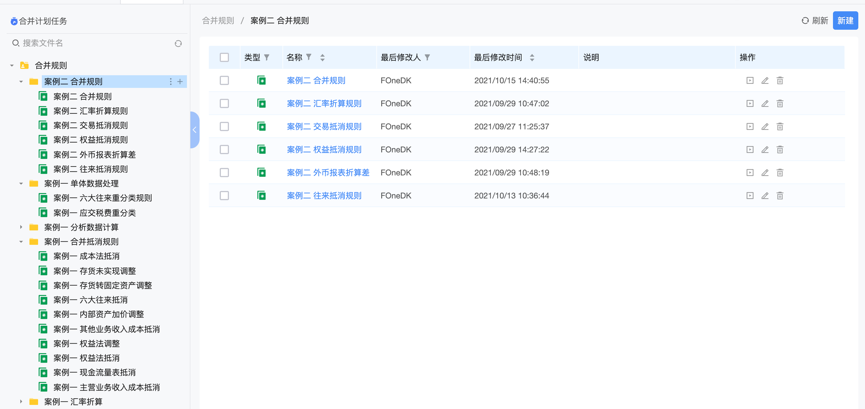The image size is (865, 409).
Task: Click filter icon on 类型 column
Action: coord(267,57)
